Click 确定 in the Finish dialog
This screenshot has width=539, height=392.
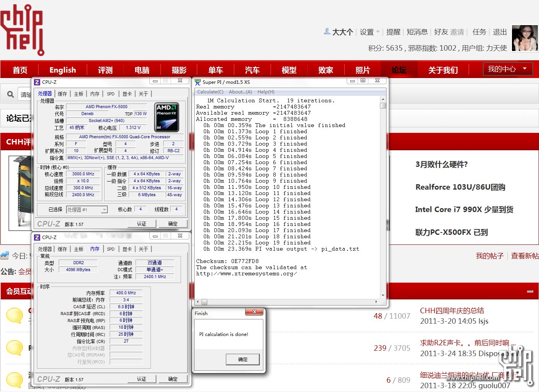pos(243,360)
